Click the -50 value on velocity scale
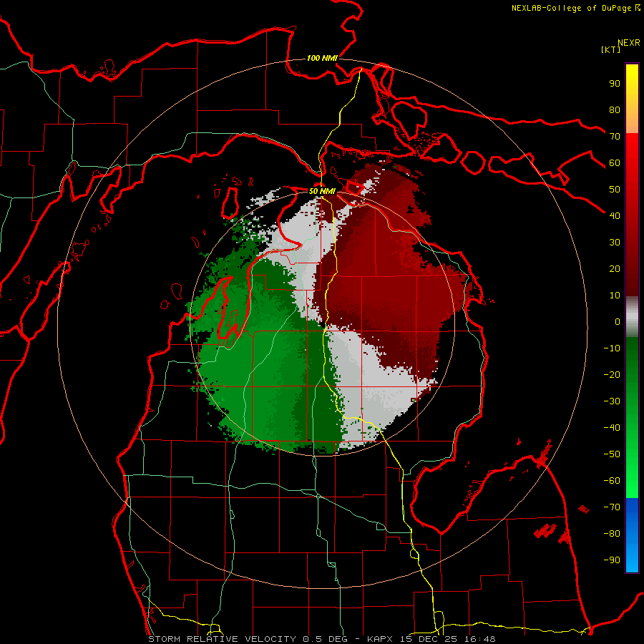The height and width of the screenshot is (644, 644). [612, 454]
